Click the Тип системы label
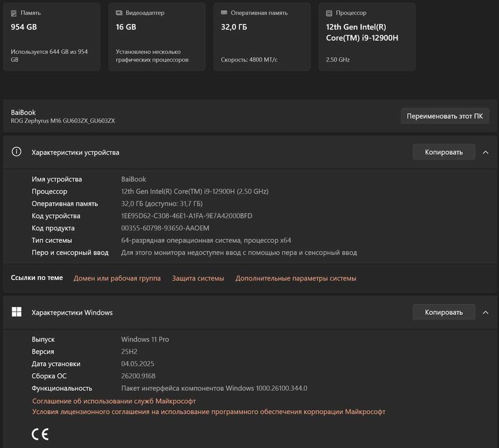The height and width of the screenshot is (448, 499). coord(52,240)
